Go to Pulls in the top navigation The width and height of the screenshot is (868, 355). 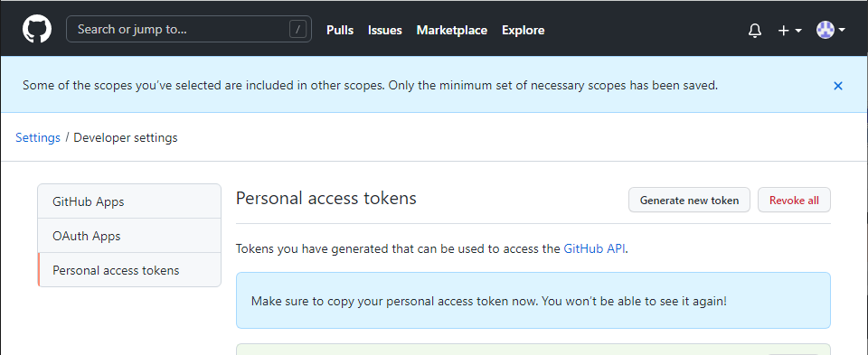click(x=340, y=30)
